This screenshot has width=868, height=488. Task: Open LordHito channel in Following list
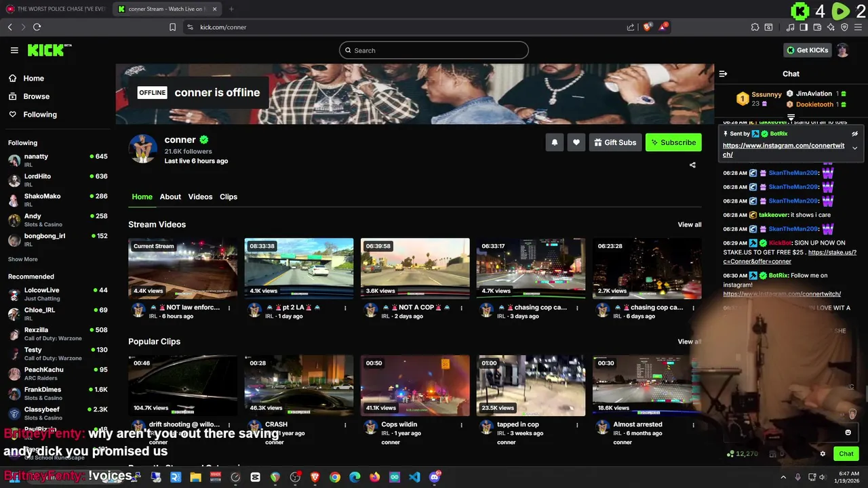pos(58,180)
